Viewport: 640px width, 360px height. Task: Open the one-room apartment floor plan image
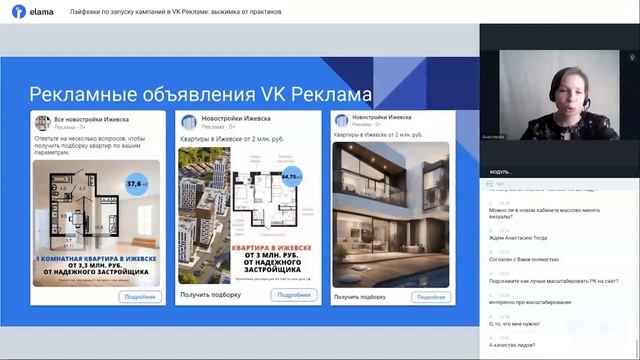click(96, 223)
